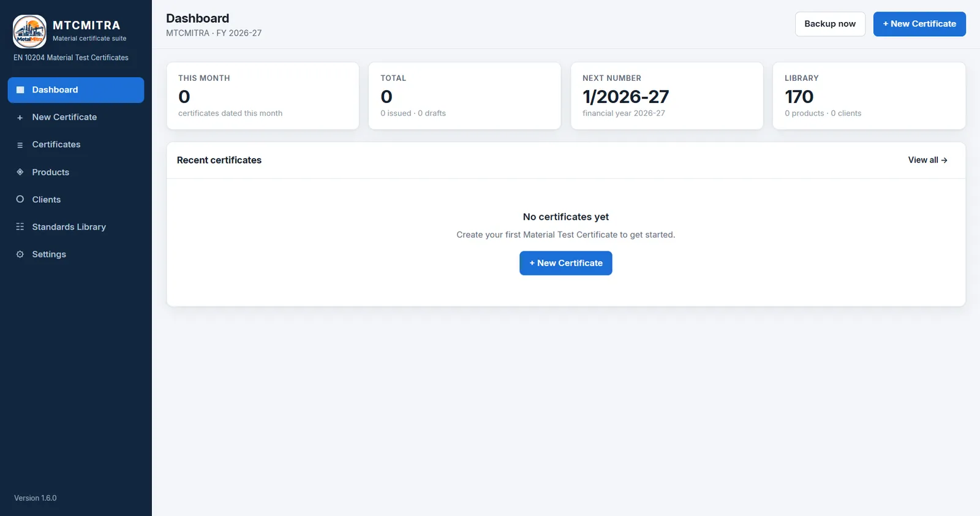Open the Standards Library
Screen dimensions: 980x516
76,227
